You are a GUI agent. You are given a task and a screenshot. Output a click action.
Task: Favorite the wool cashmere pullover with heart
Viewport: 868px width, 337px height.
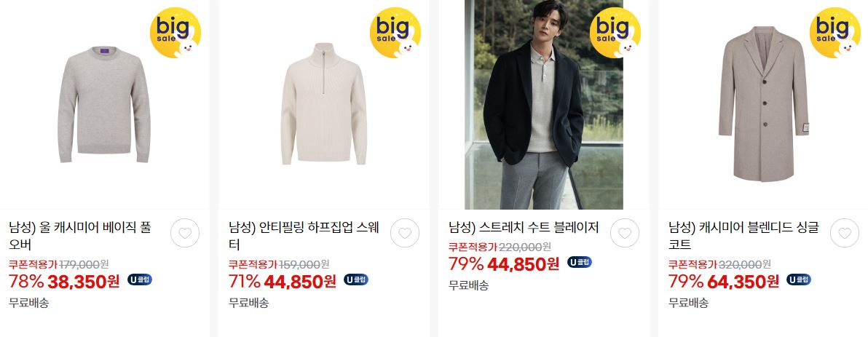pos(185,233)
